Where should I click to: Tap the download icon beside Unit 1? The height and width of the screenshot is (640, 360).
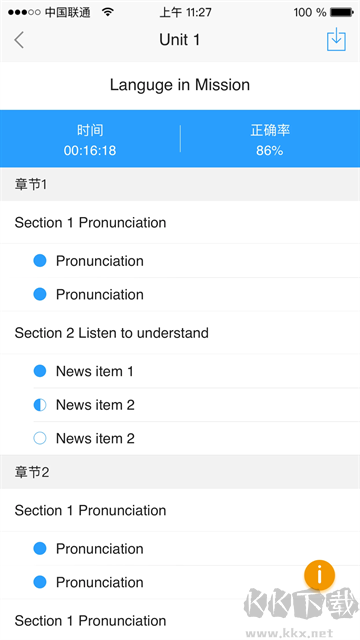tap(336, 39)
